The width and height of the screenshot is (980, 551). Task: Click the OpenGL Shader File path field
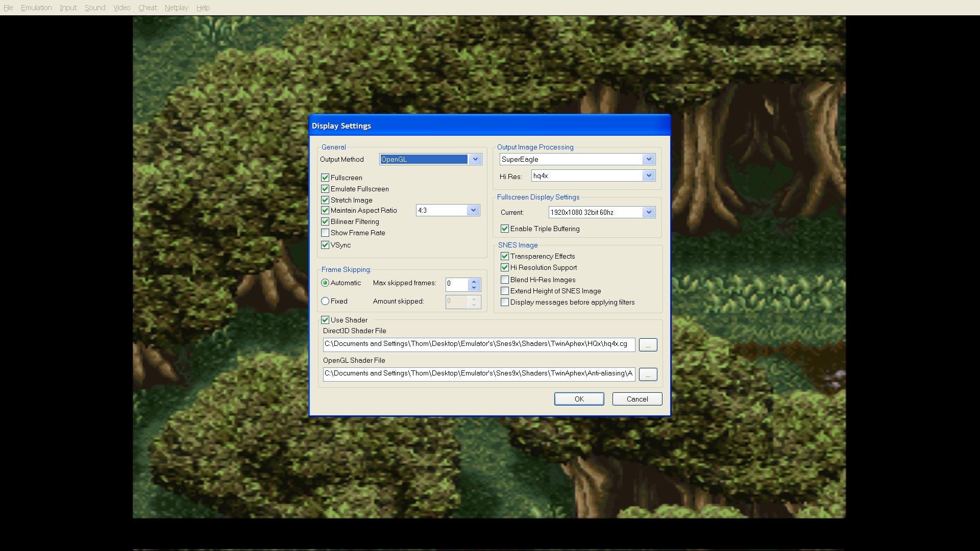[x=479, y=374]
